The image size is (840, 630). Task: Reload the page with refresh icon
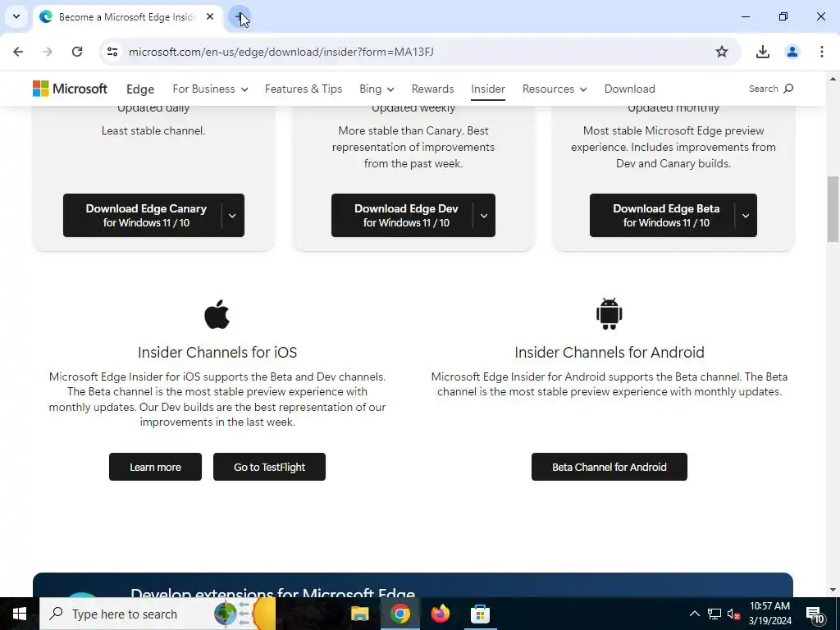tap(77, 52)
